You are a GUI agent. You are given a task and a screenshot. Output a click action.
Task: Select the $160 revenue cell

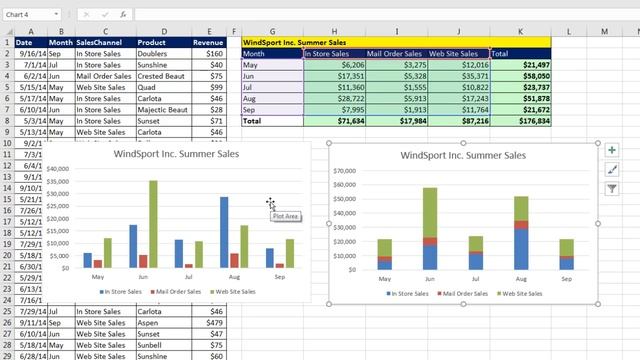[209, 53]
